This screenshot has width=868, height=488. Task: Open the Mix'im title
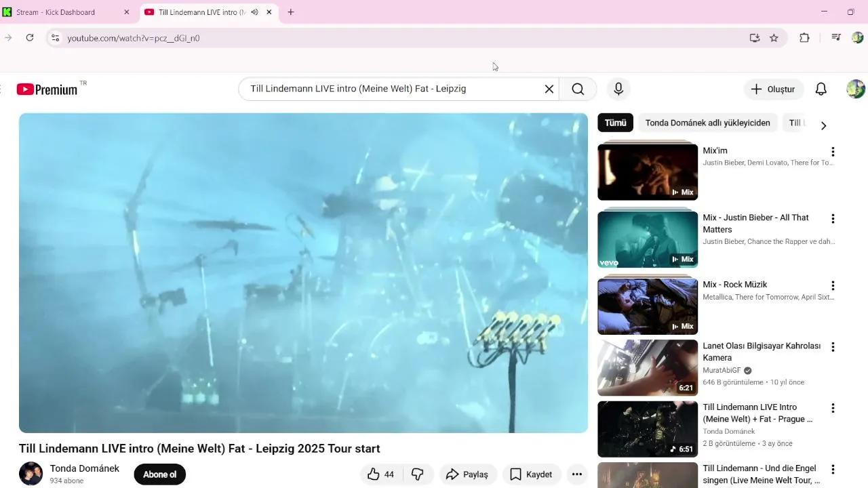[x=715, y=150]
